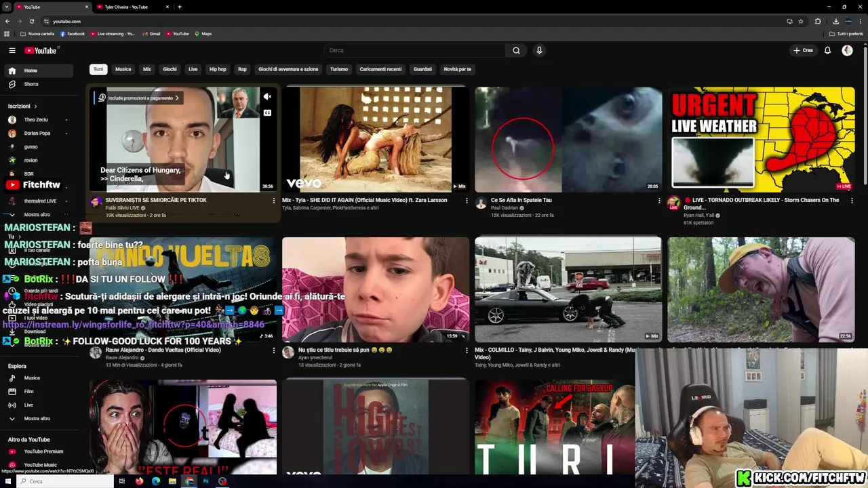Select the Musica filter chip

click(x=123, y=69)
